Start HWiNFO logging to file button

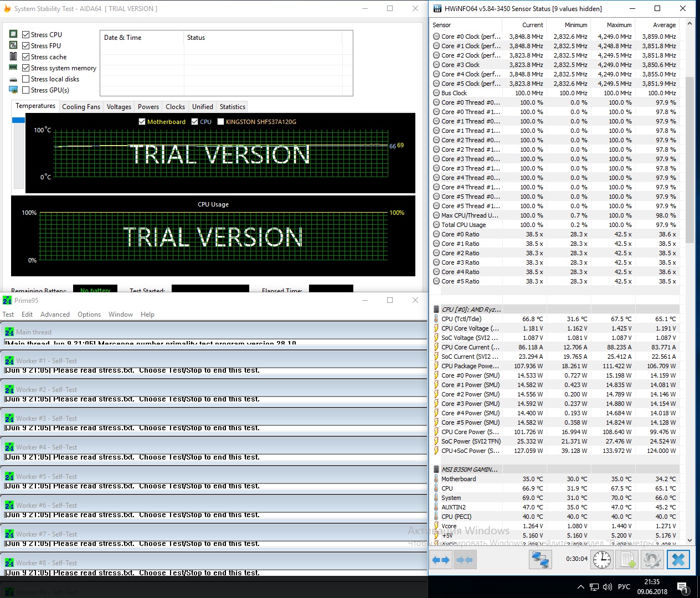[627, 560]
